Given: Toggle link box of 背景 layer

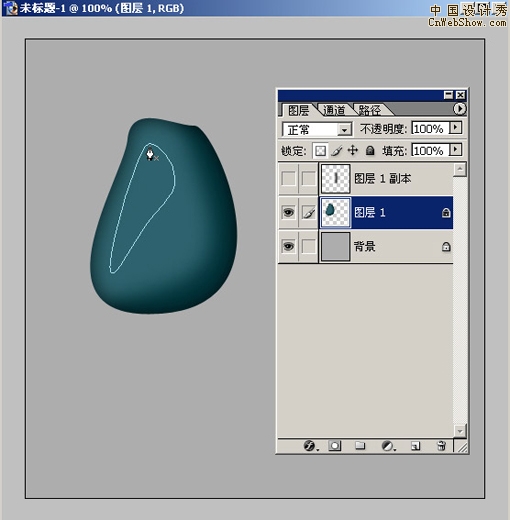Looking at the screenshot, I should coord(309,246).
